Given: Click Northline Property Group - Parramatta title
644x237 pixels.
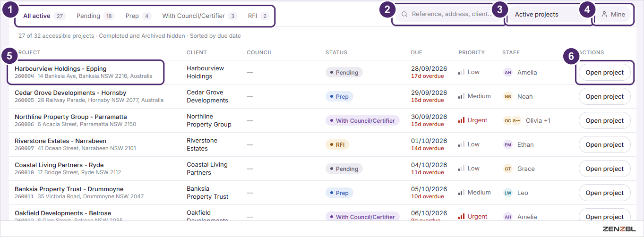Looking at the screenshot, I should point(71,117).
